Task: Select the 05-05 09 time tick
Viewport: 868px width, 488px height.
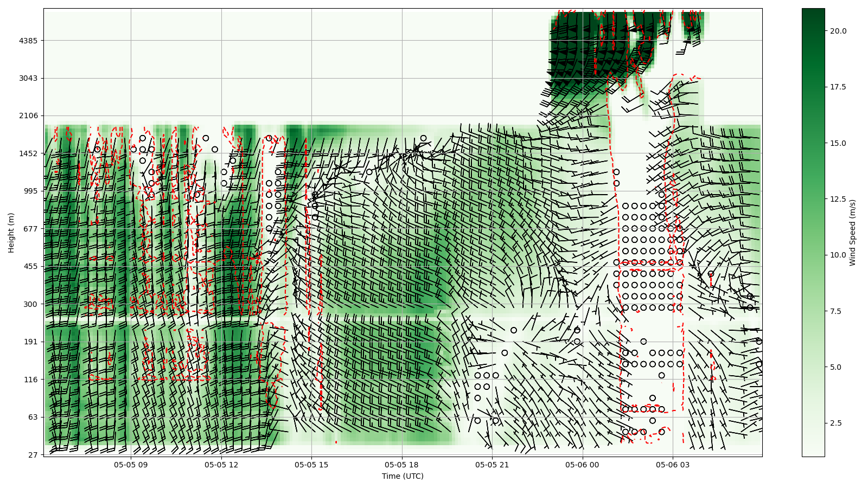Action: tap(130, 465)
